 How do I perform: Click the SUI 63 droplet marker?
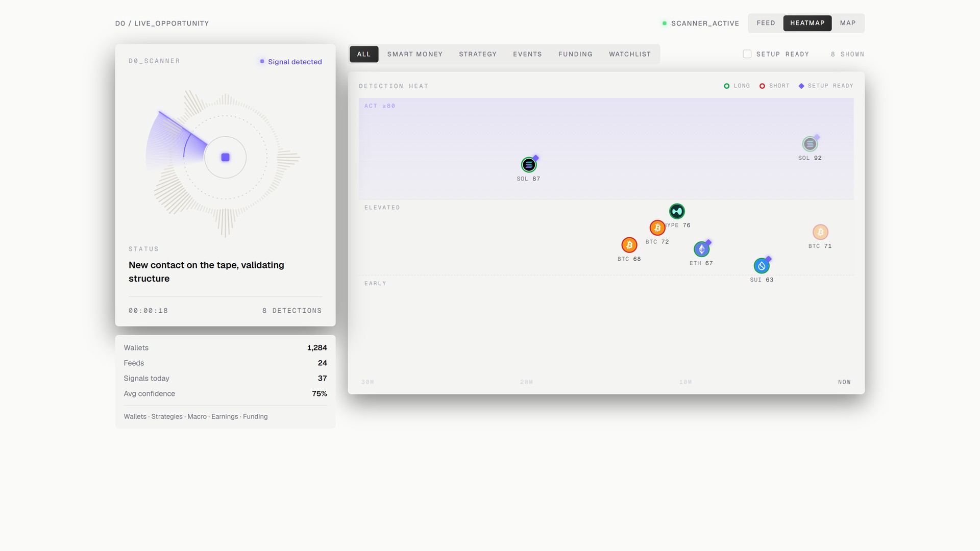pyautogui.click(x=762, y=266)
